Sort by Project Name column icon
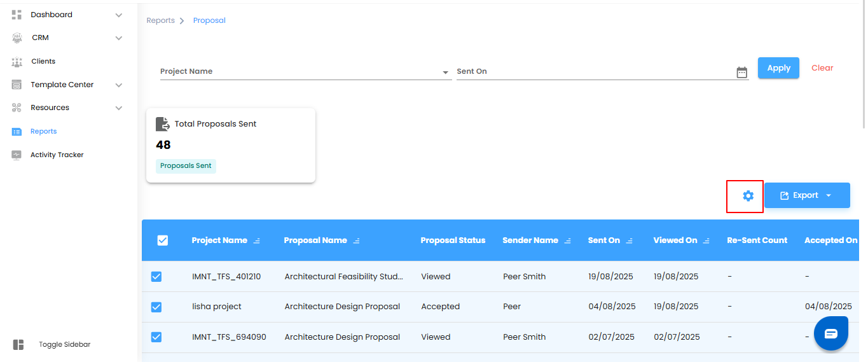Screen dimensions: 868x362 257,240
